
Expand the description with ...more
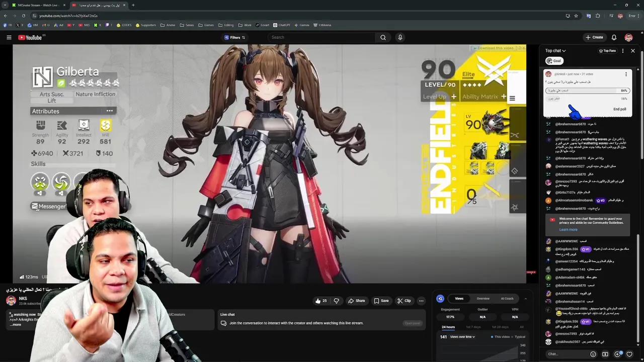(16, 325)
